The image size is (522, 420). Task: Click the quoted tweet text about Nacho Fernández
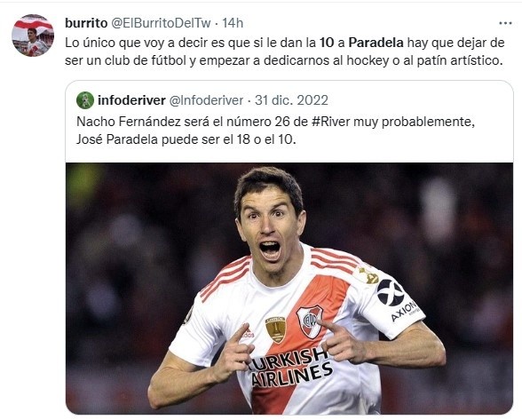(275, 131)
